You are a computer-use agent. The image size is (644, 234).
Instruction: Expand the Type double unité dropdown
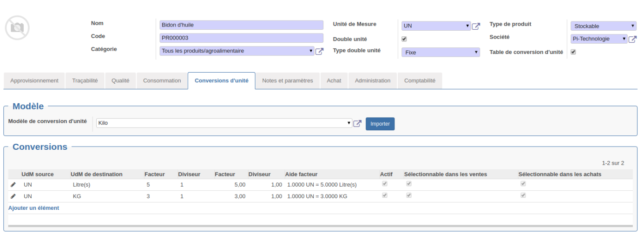click(x=440, y=53)
